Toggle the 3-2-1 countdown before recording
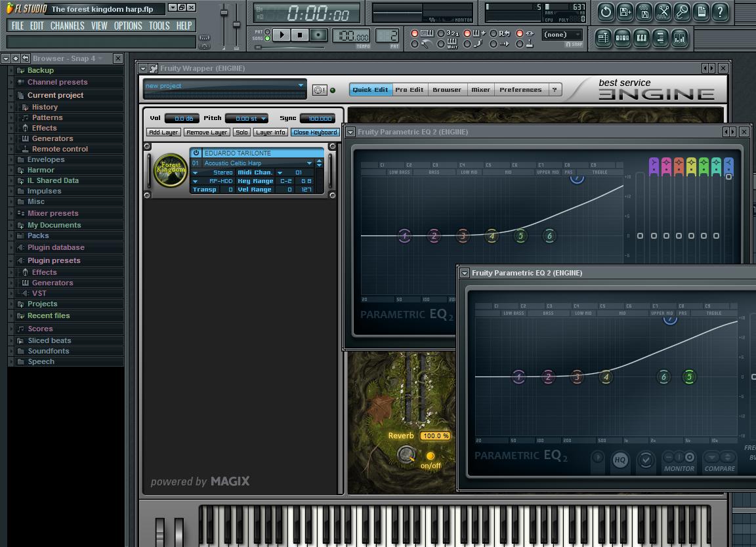The width and height of the screenshot is (756, 547). (440, 33)
